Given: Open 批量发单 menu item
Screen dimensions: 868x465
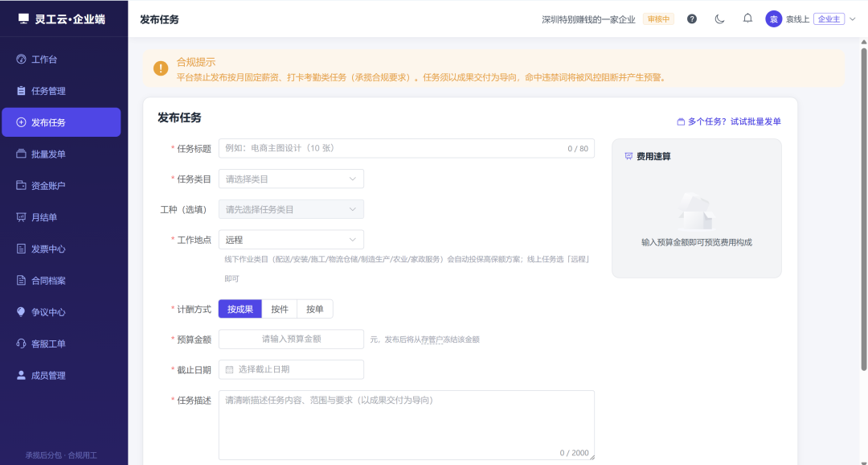Looking at the screenshot, I should point(61,154).
